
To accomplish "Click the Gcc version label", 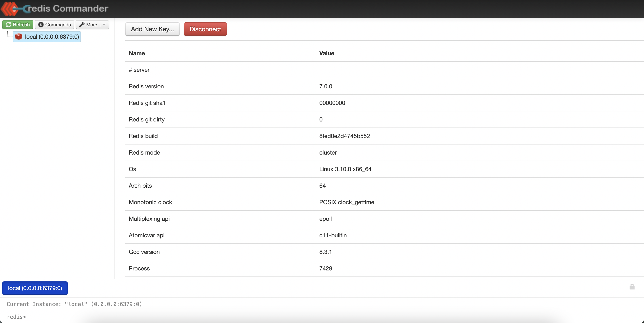I will pos(144,252).
